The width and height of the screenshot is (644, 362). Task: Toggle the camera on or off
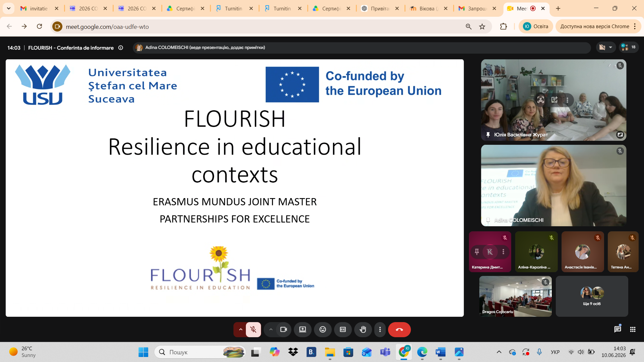pyautogui.click(x=284, y=329)
